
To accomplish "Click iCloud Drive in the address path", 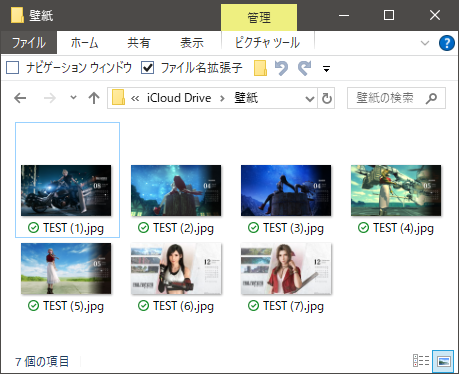I will [179, 98].
